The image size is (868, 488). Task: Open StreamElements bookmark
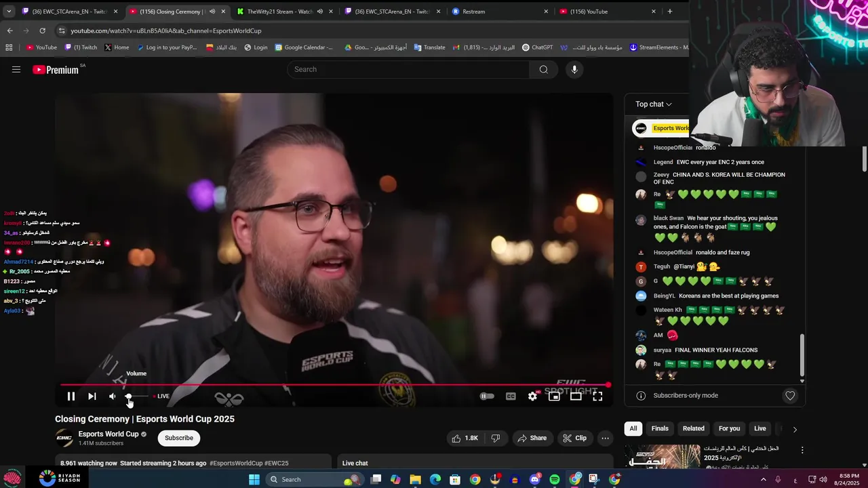point(658,47)
